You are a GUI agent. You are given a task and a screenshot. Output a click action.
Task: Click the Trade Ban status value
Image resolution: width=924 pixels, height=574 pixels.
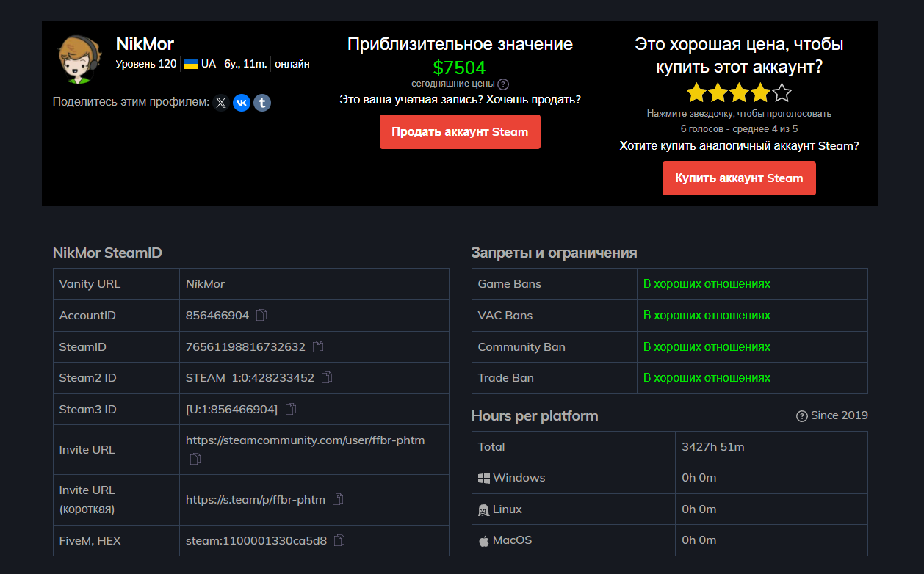tap(707, 378)
